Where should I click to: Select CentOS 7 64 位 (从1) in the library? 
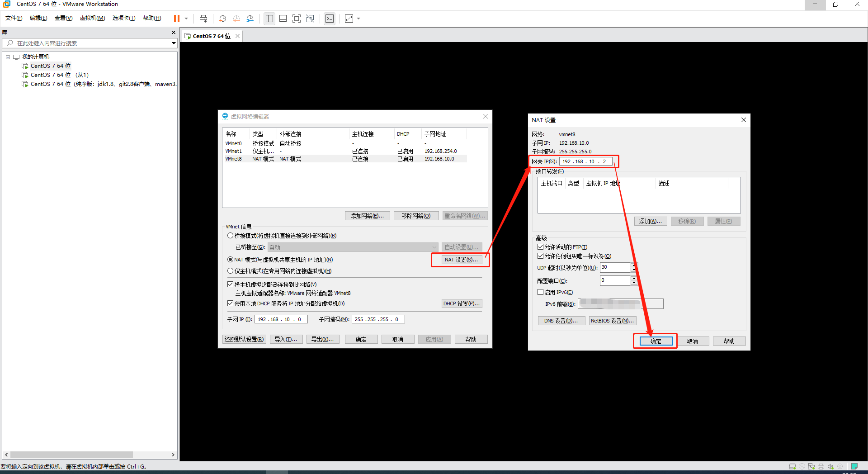(x=59, y=75)
